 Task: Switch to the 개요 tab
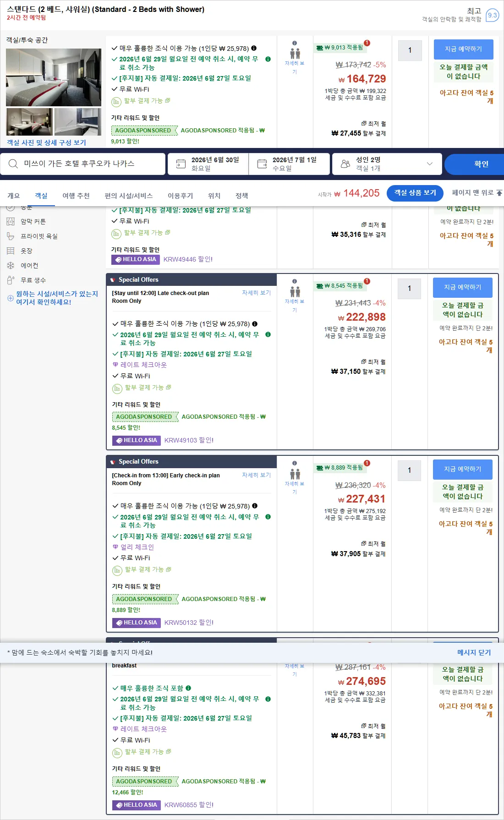pyautogui.click(x=14, y=196)
